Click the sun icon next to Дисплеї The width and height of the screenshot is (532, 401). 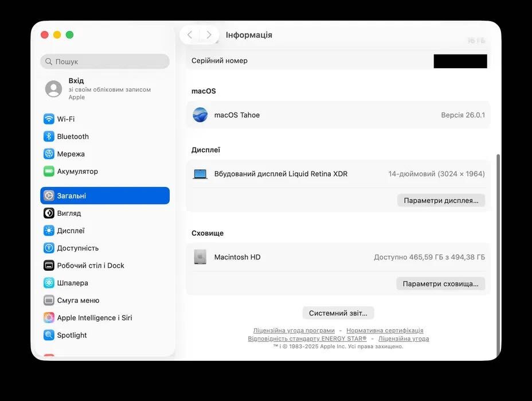[49, 231]
